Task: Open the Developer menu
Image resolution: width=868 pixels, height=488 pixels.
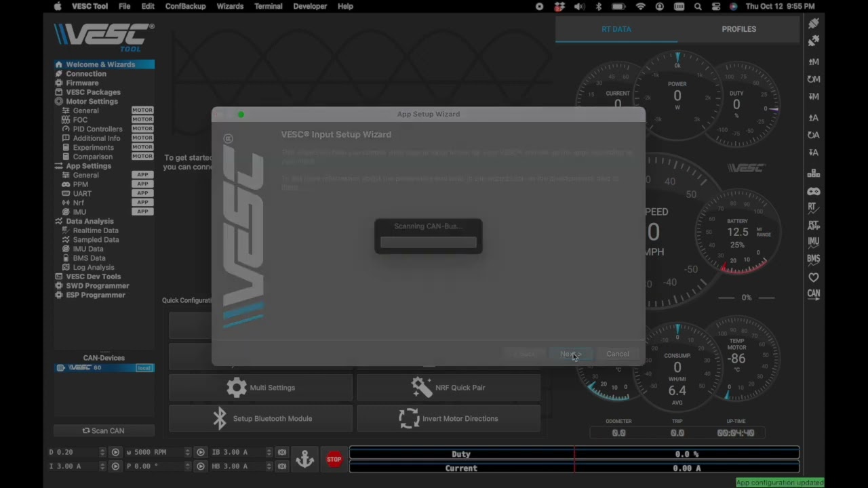Action: tap(310, 6)
